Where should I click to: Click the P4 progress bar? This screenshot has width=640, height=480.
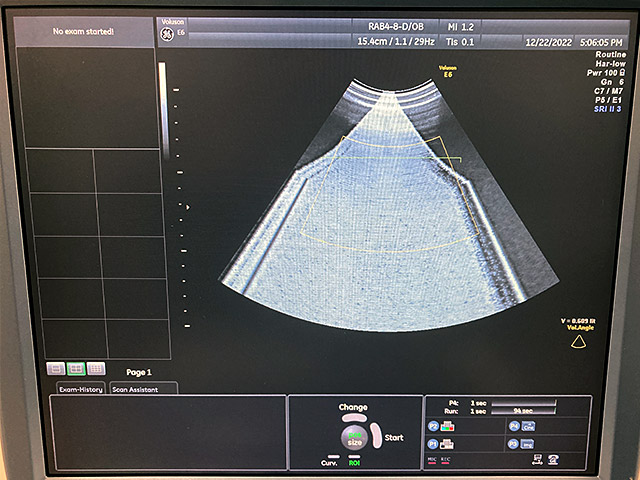point(524,403)
